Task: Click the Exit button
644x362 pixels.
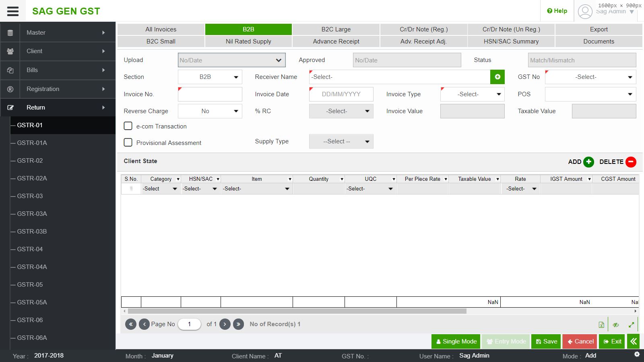Action: coord(612,341)
